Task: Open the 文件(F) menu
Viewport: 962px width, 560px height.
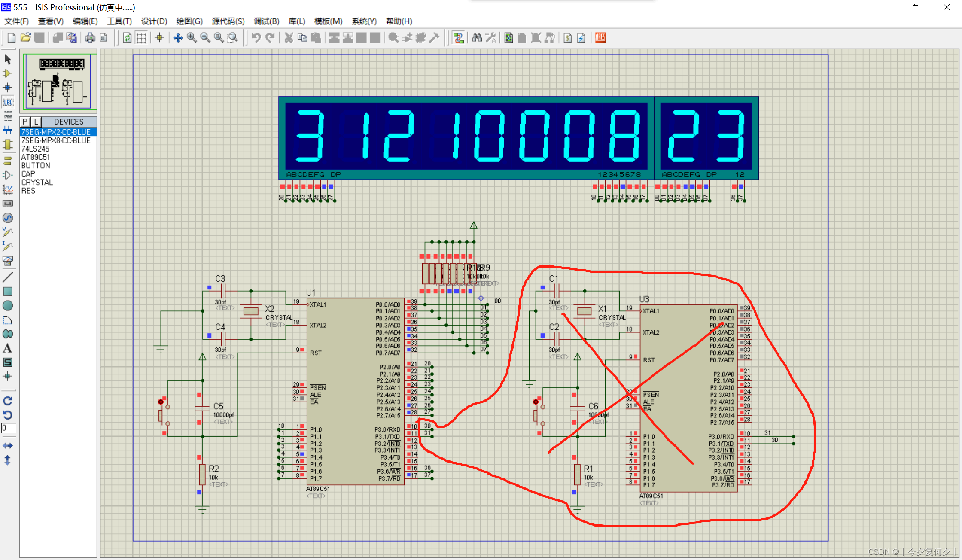Action: click(x=16, y=21)
